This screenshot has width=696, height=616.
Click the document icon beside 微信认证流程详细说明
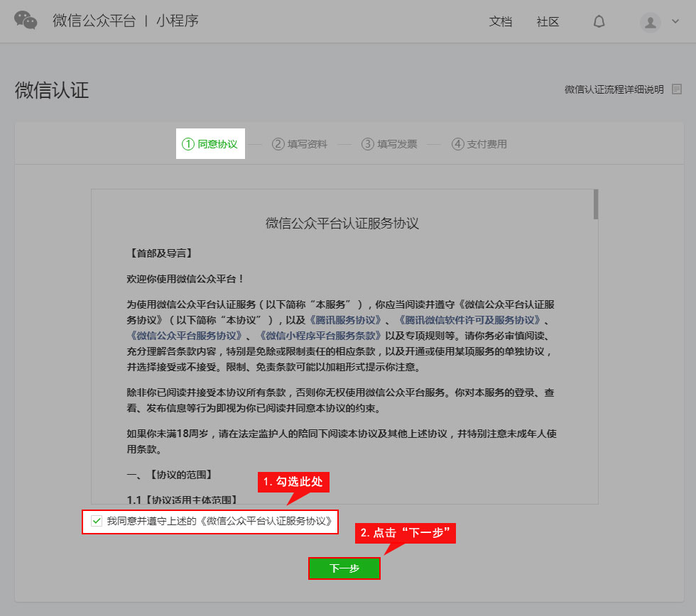pos(677,89)
